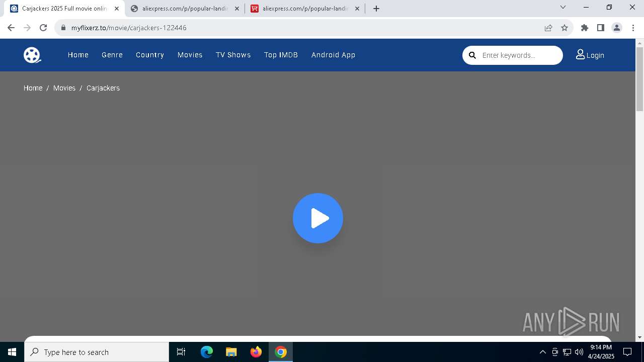Open the volume speaker tray icon
This screenshot has width=644, height=362.
[x=579, y=352]
